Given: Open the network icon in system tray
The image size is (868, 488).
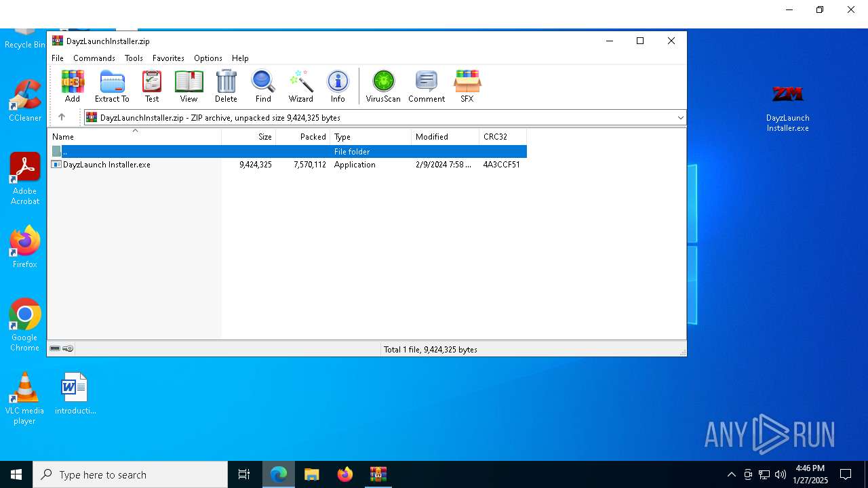Looking at the screenshot, I should coord(764,474).
